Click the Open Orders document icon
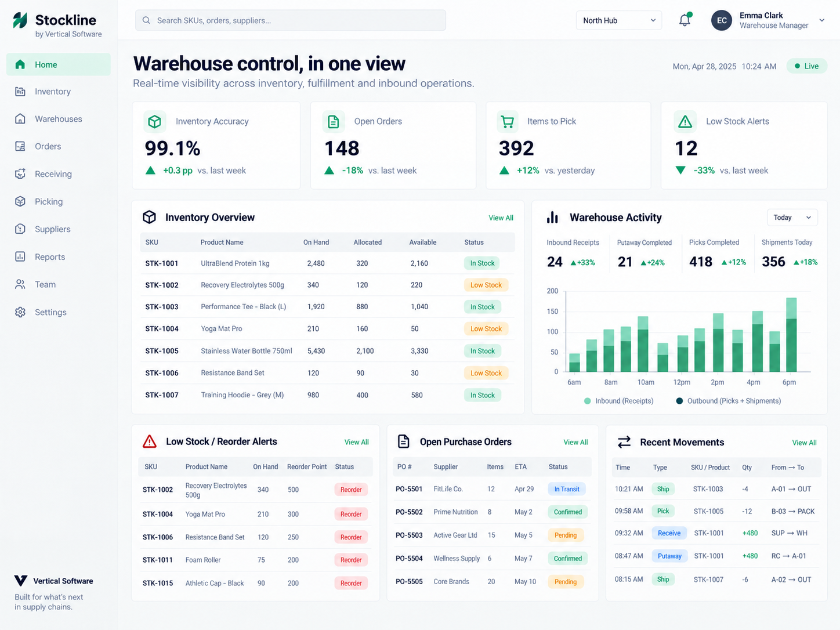This screenshot has height=630, width=840. click(334, 122)
